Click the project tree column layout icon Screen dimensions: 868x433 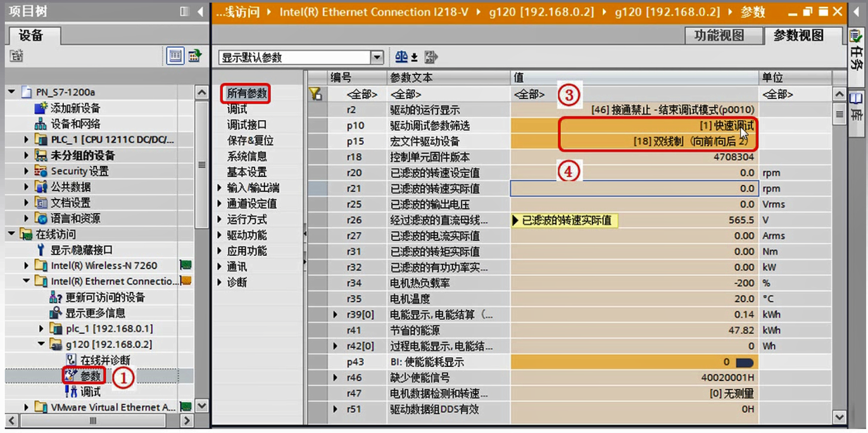click(x=184, y=11)
